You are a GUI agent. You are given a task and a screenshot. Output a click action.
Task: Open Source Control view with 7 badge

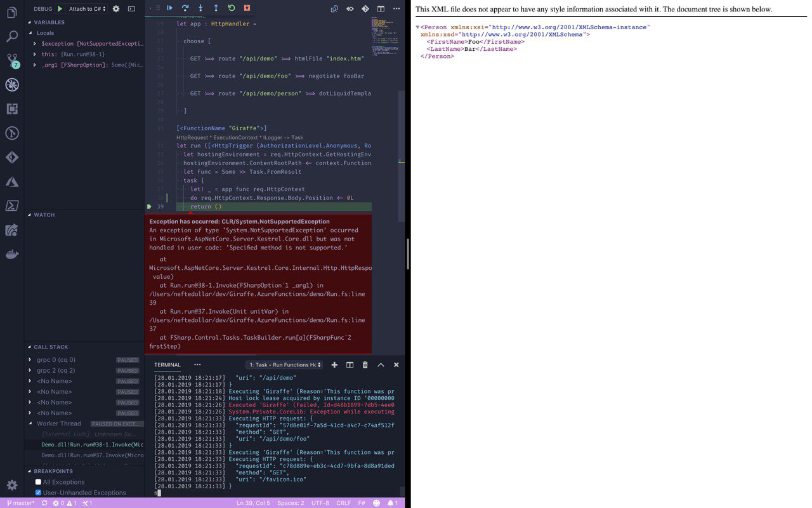pyautogui.click(x=12, y=61)
